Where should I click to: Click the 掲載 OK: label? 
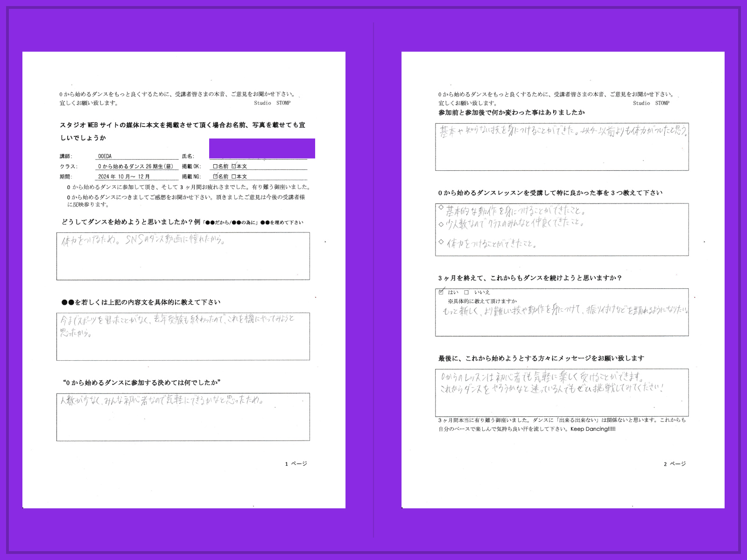191,167
